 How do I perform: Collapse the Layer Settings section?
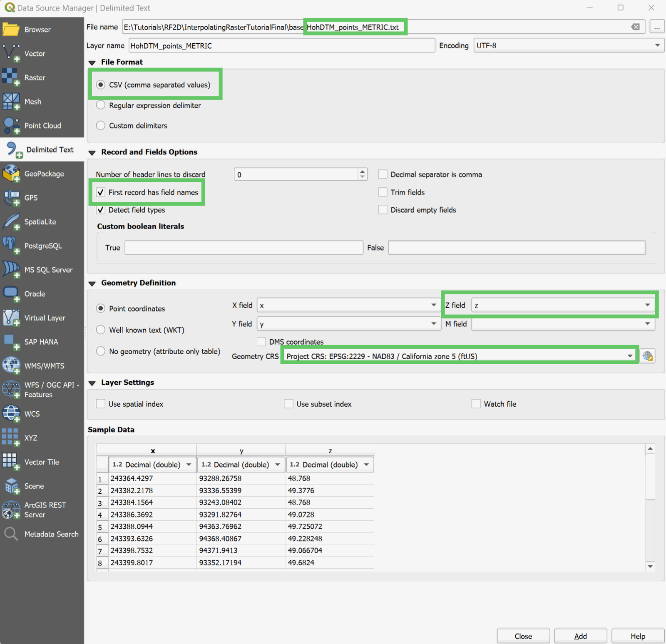92,383
